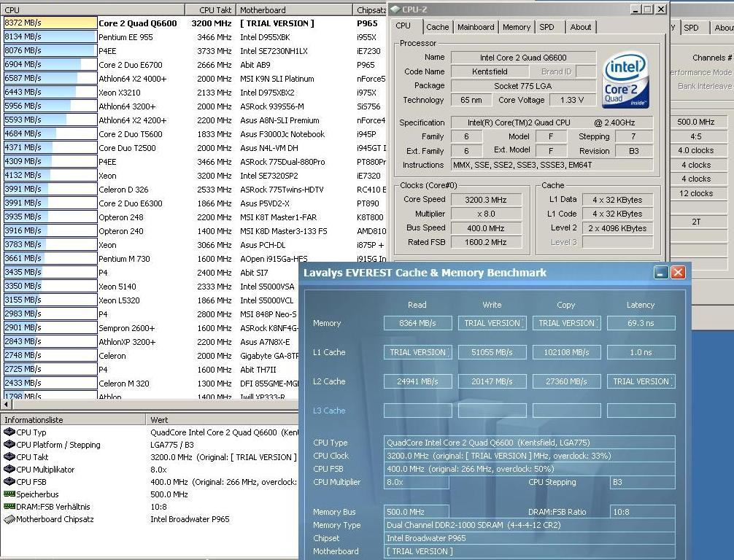Viewport: 734px width, 560px height.
Task: Click the CPU-Z title bar icon
Action: point(395,9)
